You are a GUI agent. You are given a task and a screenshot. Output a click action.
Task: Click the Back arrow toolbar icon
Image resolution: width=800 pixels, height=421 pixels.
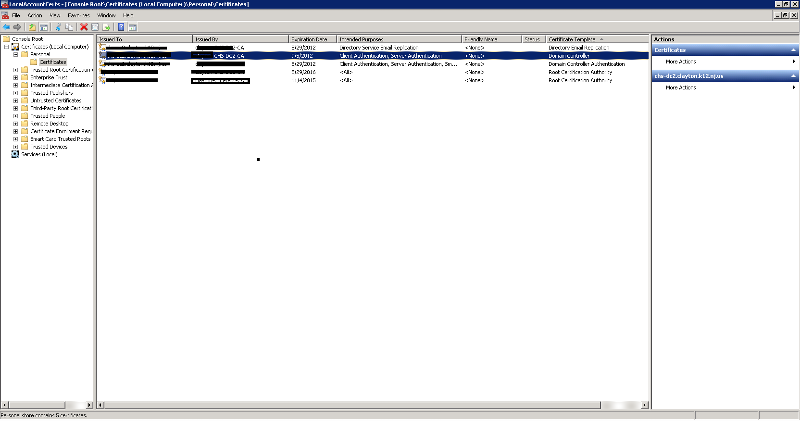6,27
